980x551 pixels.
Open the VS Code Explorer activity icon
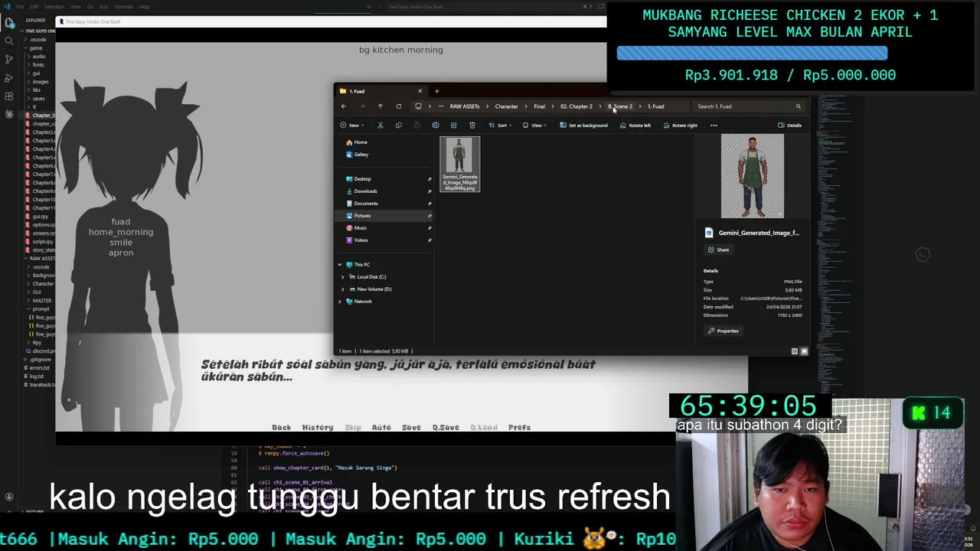coord(9,22)
